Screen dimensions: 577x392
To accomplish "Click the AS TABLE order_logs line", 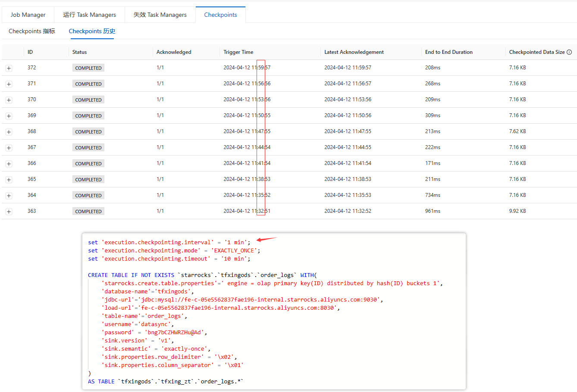I will pyautogui.click(x=166, y=382).
